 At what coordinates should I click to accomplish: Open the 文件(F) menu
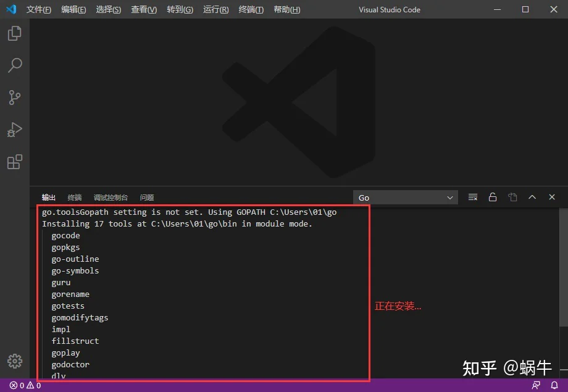[39, 9]
